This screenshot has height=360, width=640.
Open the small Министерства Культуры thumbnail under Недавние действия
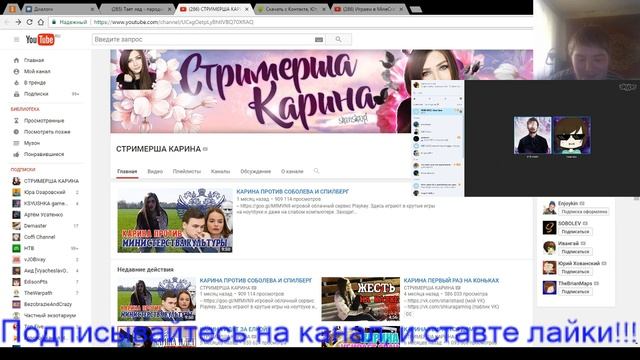click(x=156, y=299)
